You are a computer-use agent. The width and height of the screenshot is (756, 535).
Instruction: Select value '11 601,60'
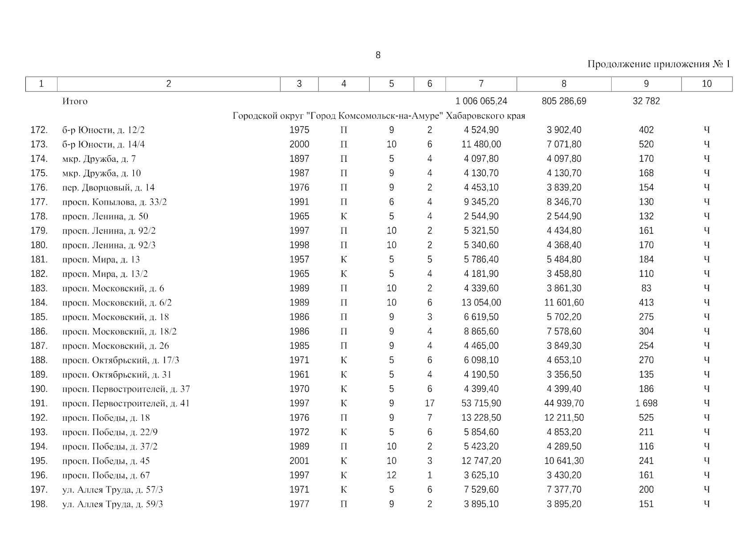[x=564, y=303]
